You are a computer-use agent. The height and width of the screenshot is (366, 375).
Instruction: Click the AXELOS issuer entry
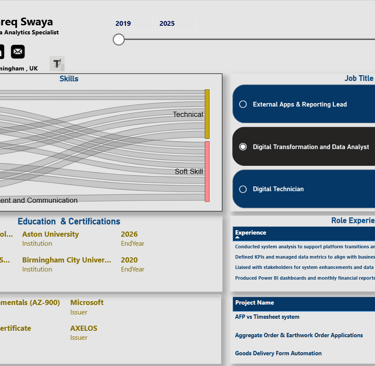84,328
